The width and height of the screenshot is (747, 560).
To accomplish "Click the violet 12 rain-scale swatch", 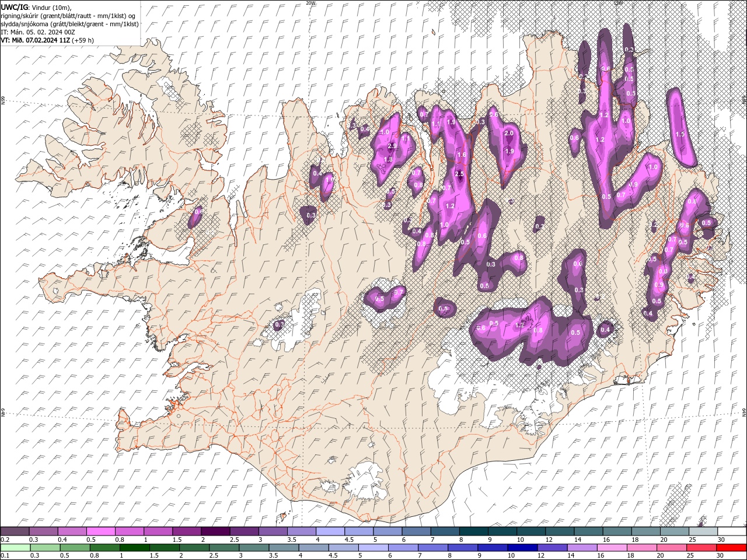I will (x=552, y=548).
